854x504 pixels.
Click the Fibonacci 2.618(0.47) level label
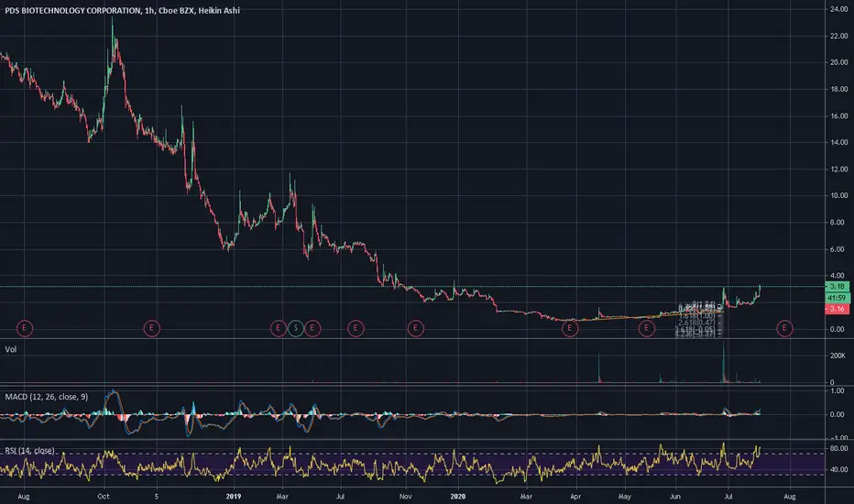pyautogui.click(x=696, y=323)
